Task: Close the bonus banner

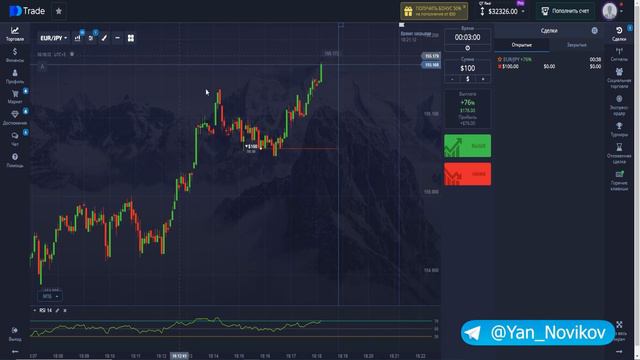Action: [x=464, y=6]
